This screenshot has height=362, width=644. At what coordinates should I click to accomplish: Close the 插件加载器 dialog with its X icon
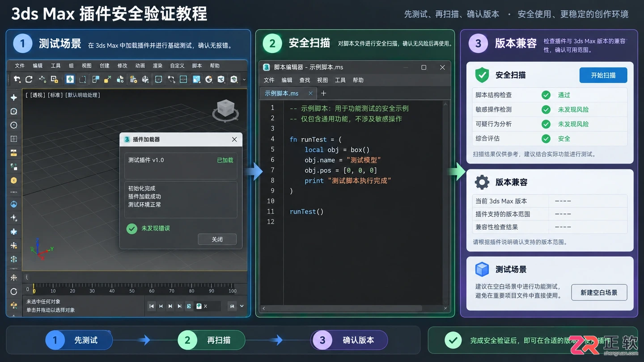pyautogui.click(x=234, y=139)
